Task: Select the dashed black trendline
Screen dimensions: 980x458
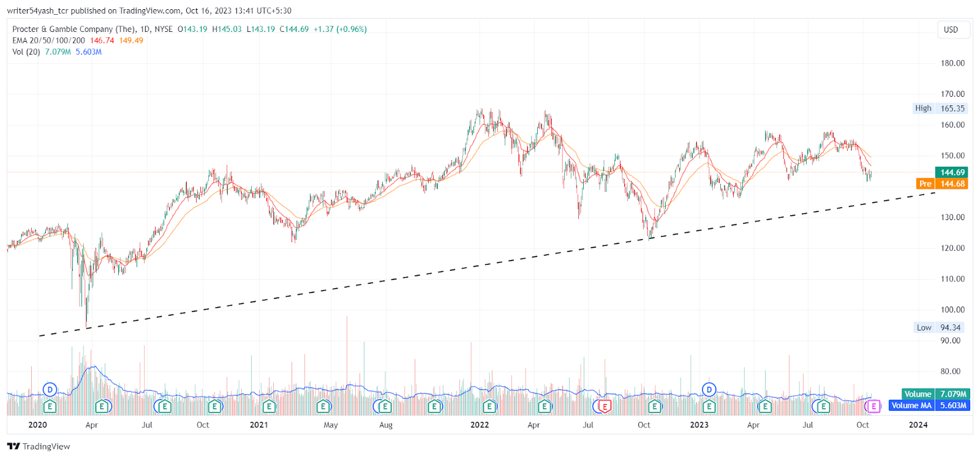Action: 487,265
